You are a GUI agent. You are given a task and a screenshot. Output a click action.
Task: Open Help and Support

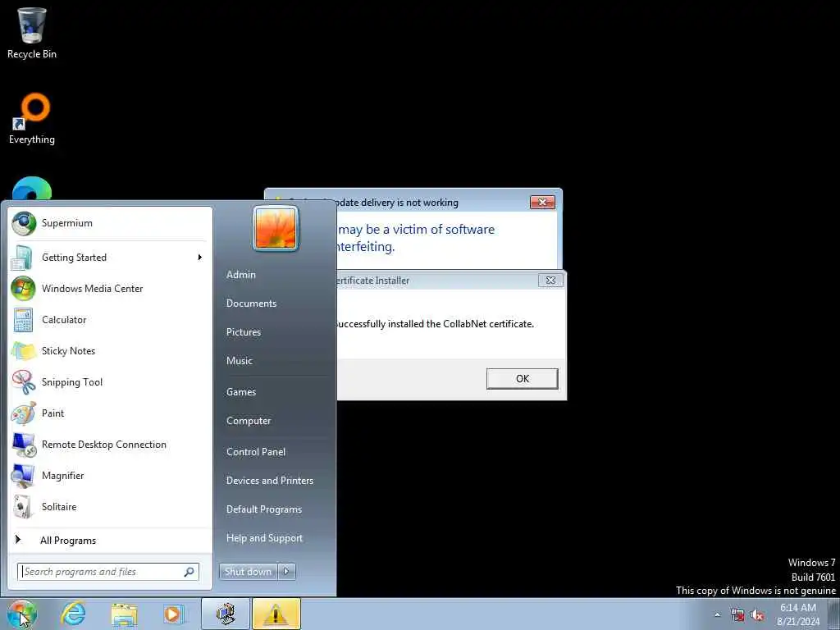265,538
